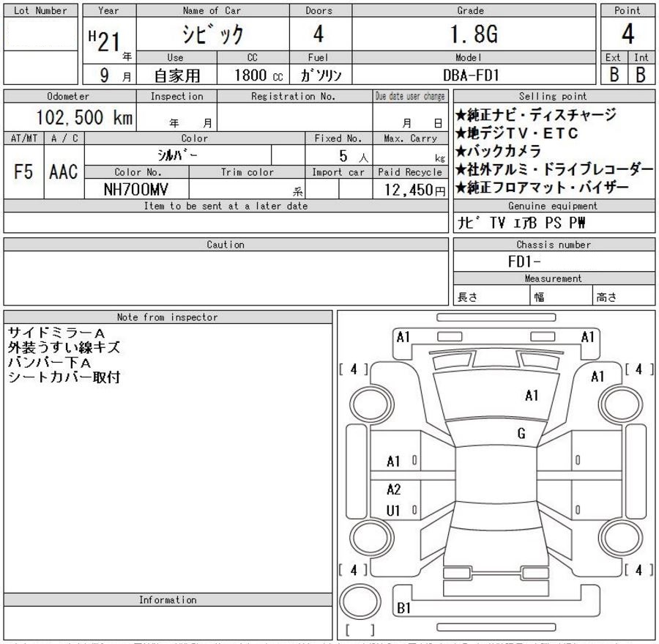659x644 pixels.
Task: Select the grade value 1.8G
Action: [x=474, y=34]
